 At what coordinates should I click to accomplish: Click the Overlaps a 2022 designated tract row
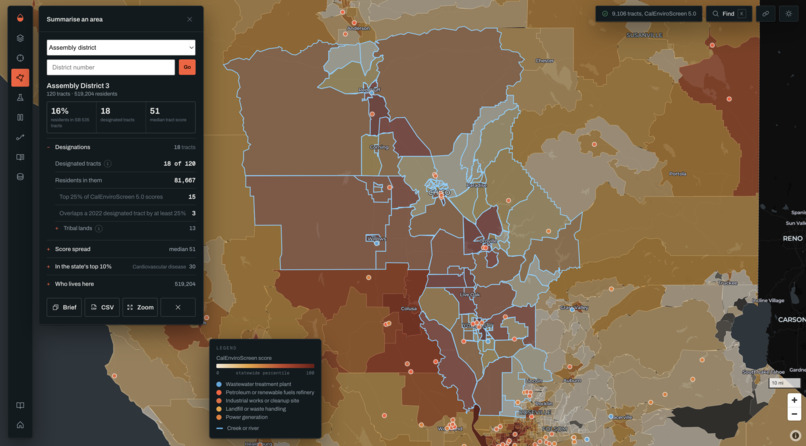(127, 213)
